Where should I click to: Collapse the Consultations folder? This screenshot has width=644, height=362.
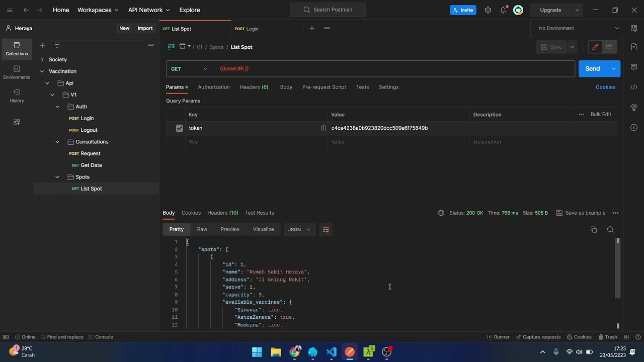[57, 142]
